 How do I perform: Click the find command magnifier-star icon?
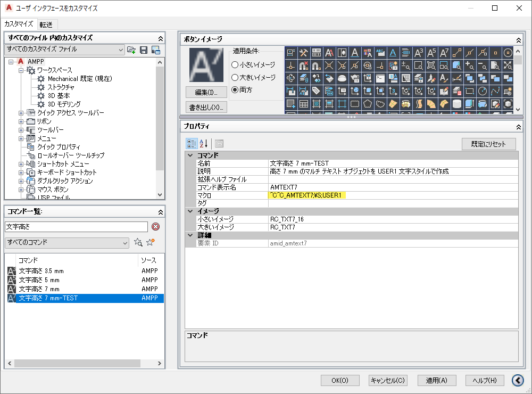pos(138,242)
